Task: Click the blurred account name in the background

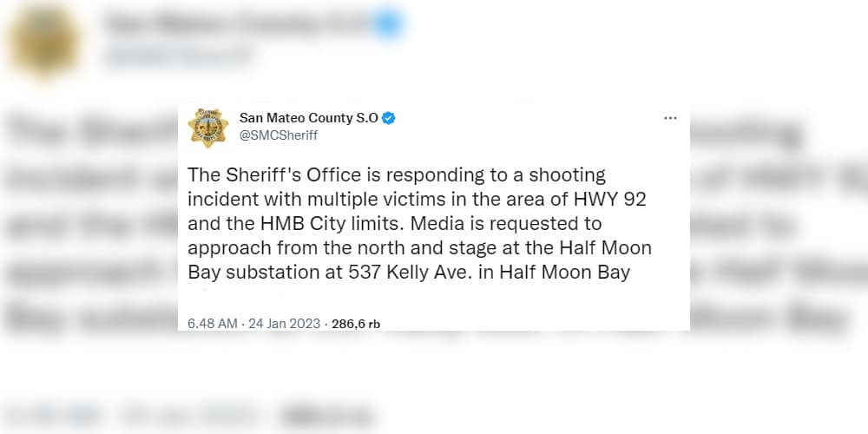Action: click(x=237, y=23)
